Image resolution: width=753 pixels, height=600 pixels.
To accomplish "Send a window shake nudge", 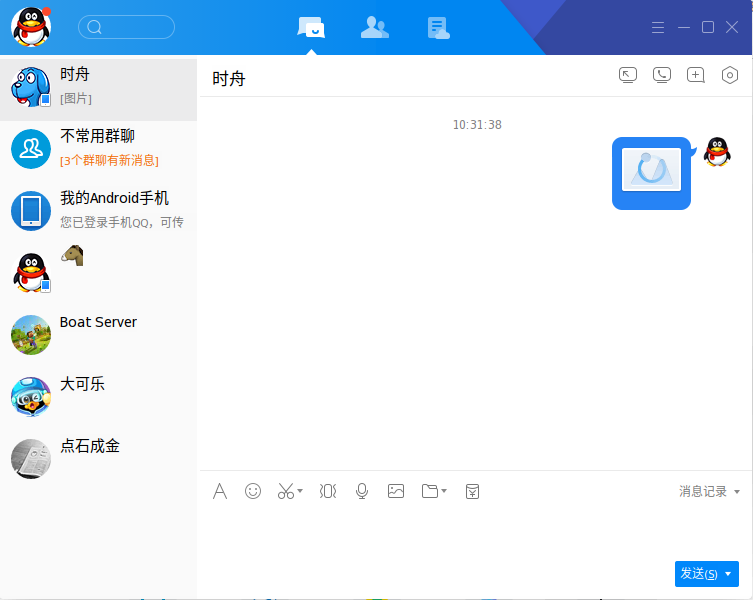I will (x=327, y=491).
